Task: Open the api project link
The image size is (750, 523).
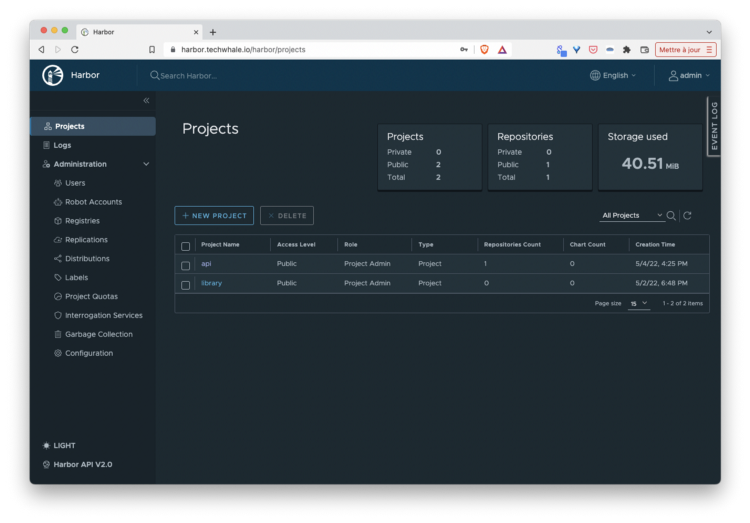Action: pyautogui.click(x=206, y=264)
